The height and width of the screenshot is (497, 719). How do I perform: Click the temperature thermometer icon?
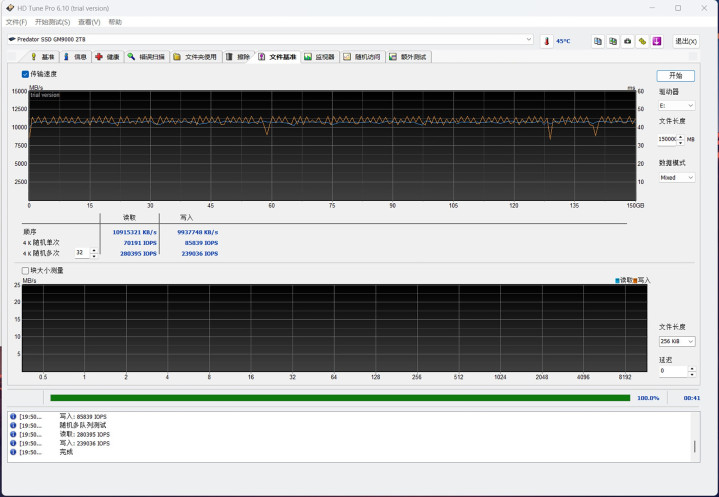pyautogui.click(x=546, y=41)
